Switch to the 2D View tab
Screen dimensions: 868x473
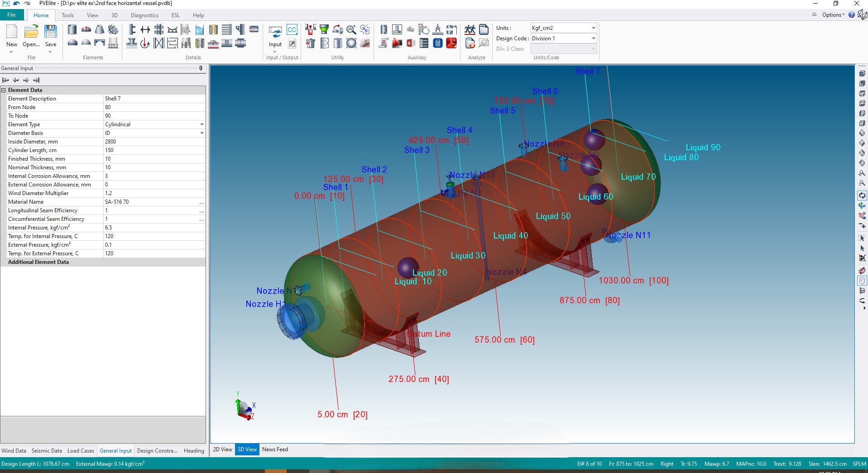pos(222,449)
